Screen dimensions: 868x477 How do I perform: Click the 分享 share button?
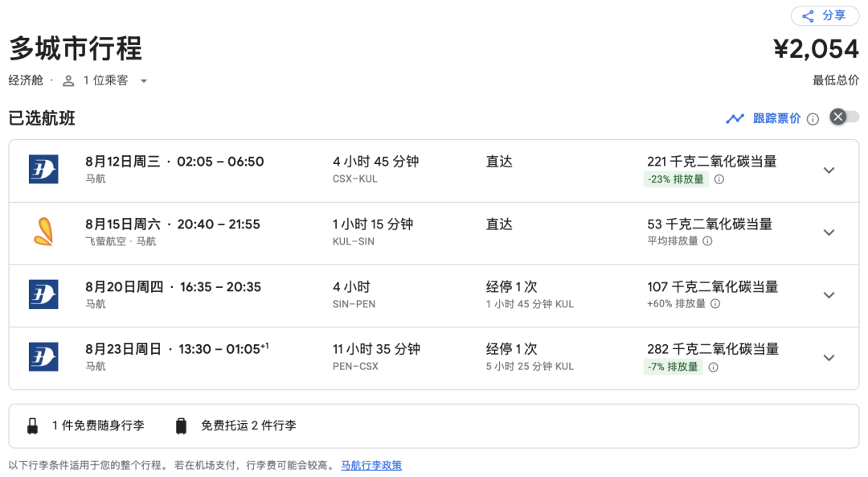point(825,16)
